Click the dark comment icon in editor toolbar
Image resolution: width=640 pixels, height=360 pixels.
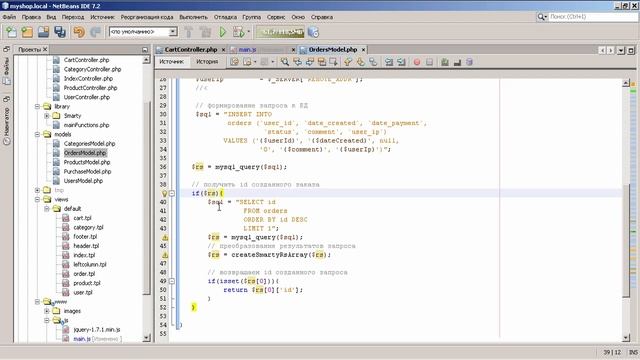coord(457,62)
